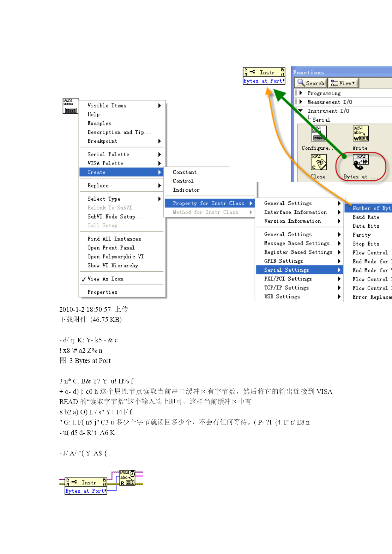The image size is (392, 554).
Task: Choose Examples in the context menu
Action: tap(122, 123)
